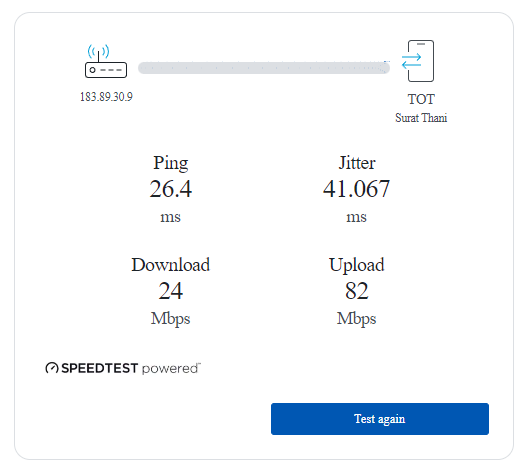The width and height of the screenshot is (520, 467).
Task: Click the Wi-Fi router icon
Action: 106,61
